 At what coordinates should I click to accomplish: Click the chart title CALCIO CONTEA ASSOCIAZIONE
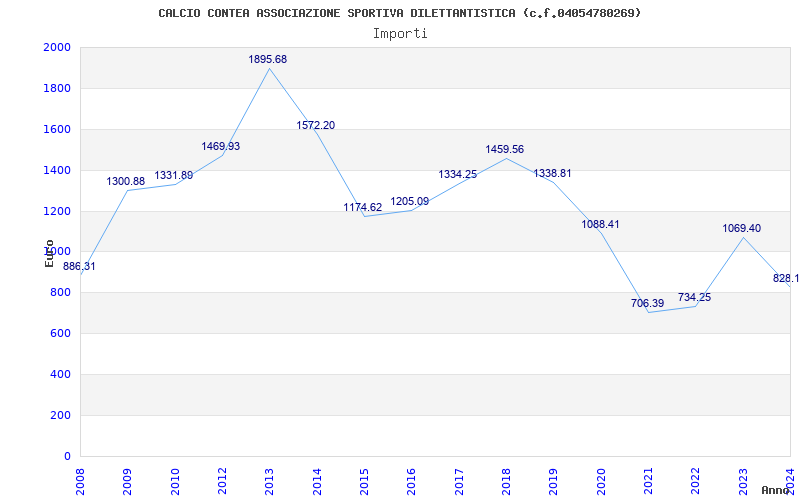click(399, 13)
